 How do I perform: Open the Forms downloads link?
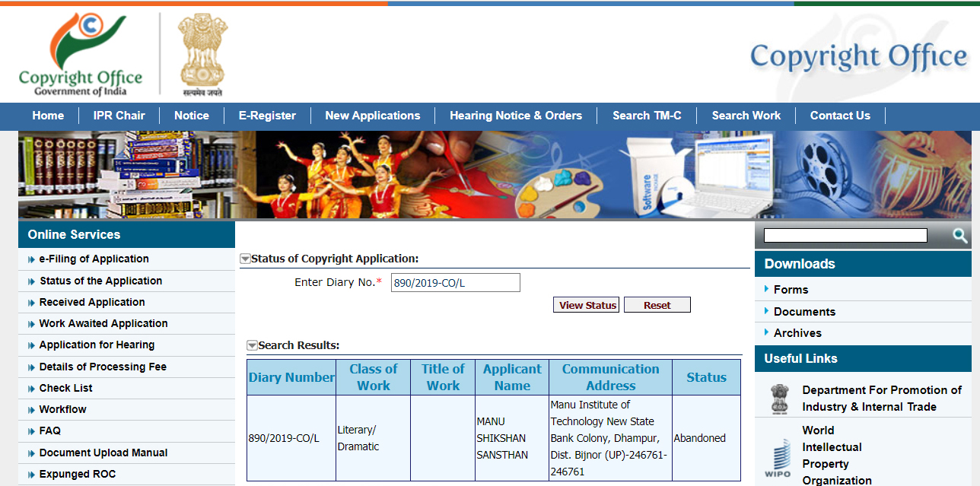click(x=791, y=290)
